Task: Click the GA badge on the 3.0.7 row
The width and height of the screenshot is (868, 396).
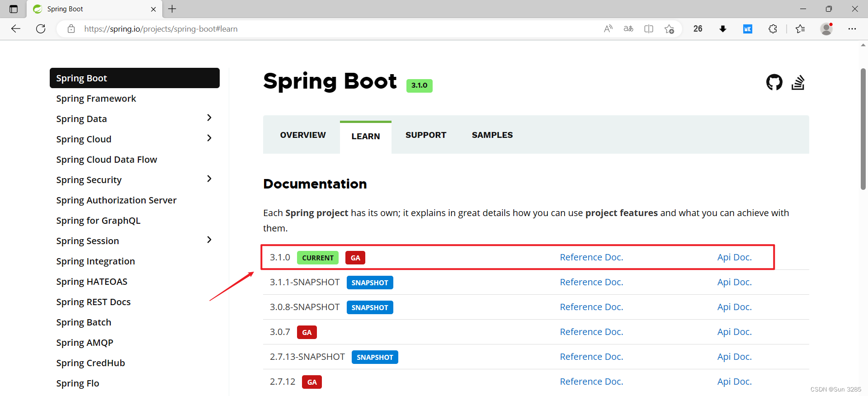Action: [x=307, y=332]
